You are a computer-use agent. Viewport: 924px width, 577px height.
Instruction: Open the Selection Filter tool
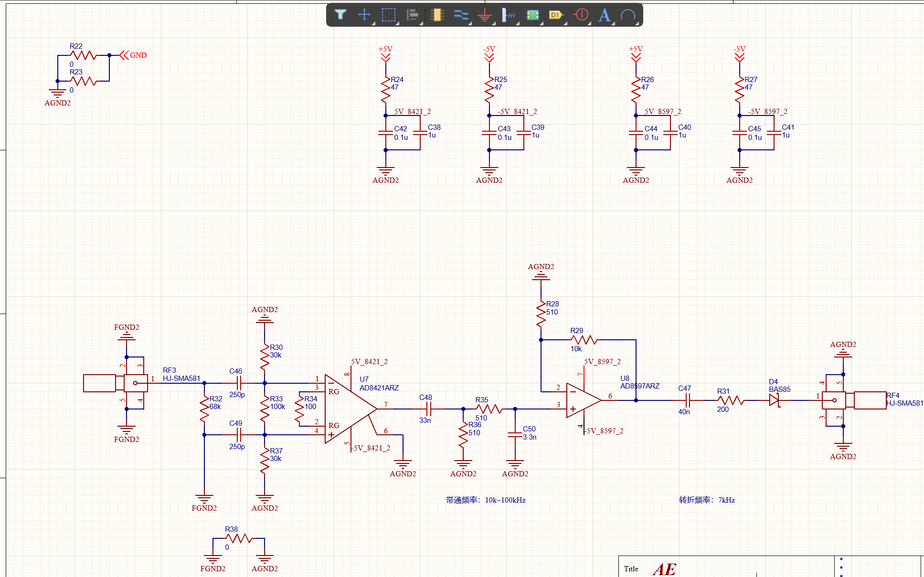[340, 15]
